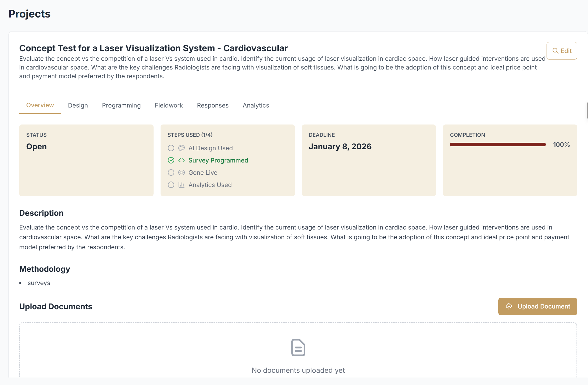Click the bar chart icon beside Analytics Used
The height and width of the screenshot is (385, 588).
(x=182, y=185)
